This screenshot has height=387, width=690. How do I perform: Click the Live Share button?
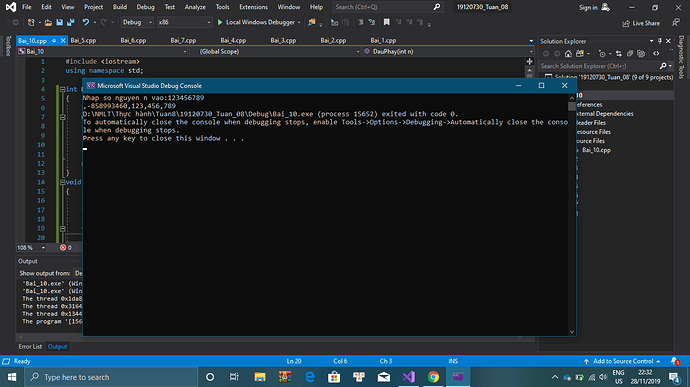pos(641,23)
